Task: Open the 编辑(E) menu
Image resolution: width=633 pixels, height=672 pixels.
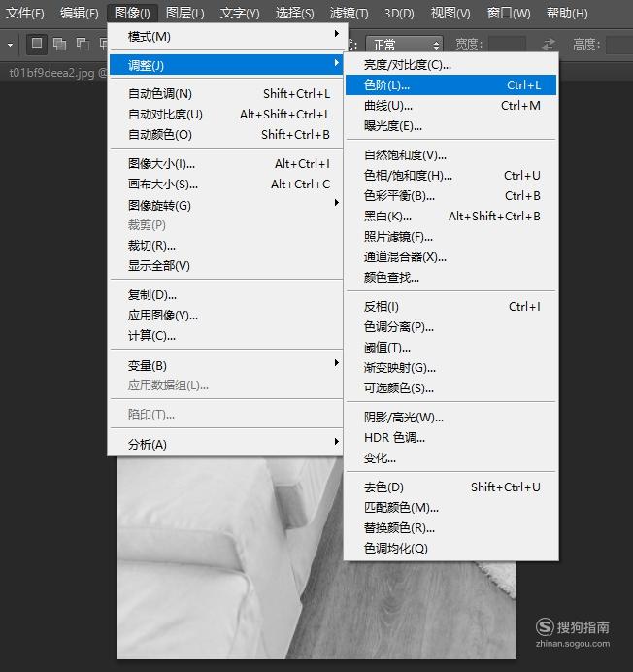Action: [80, 14]
